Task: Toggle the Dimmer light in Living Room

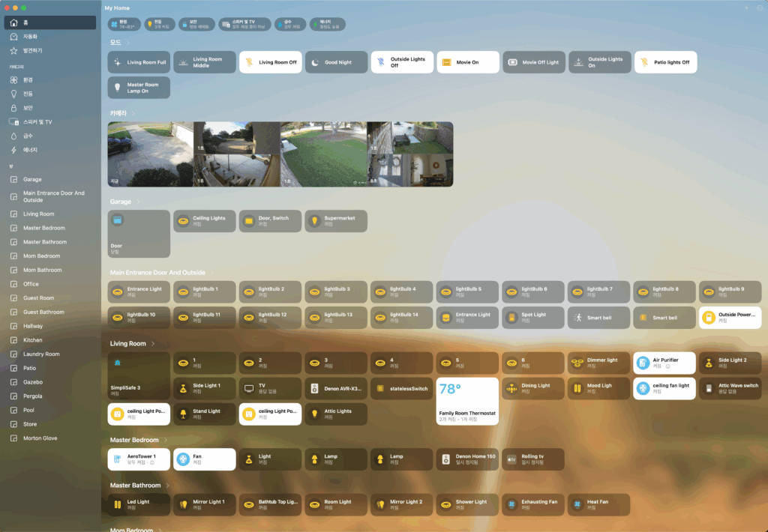Action: tap(598, 363)
